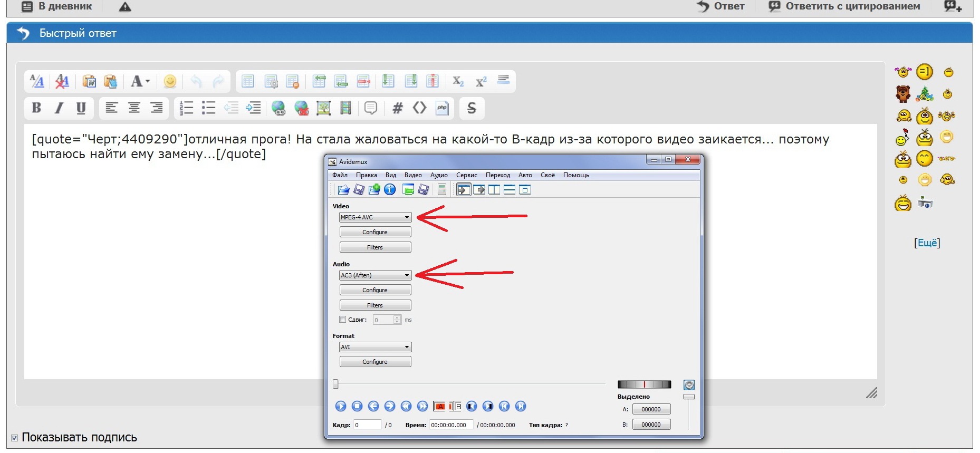Insert an image into the reply

(323, 108)
